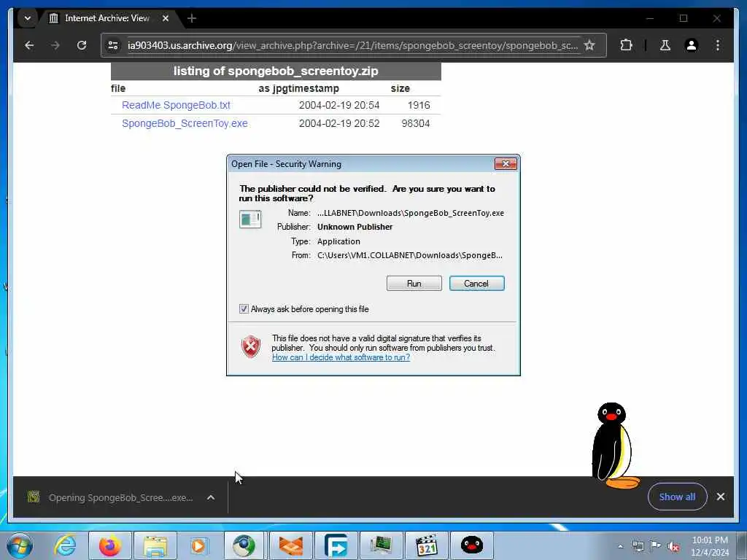Click the Unknown Publisher text
This screenshot has height=560, width=747.
(355, 227)
